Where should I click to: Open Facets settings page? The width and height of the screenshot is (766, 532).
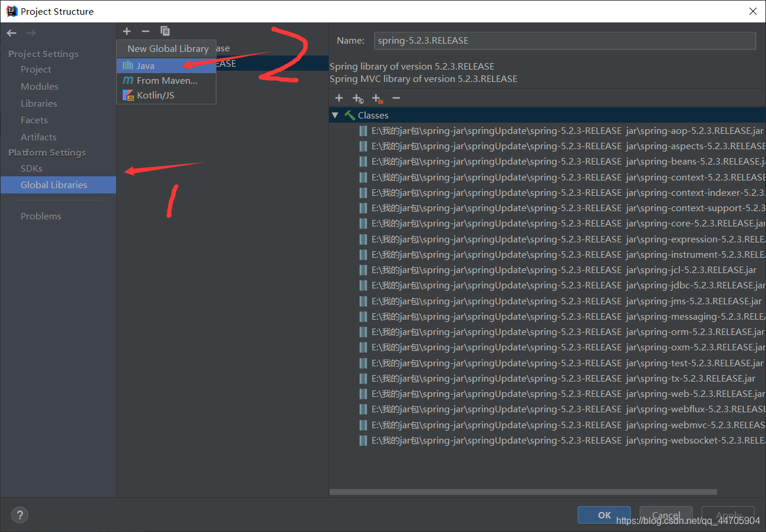[34, 120]
